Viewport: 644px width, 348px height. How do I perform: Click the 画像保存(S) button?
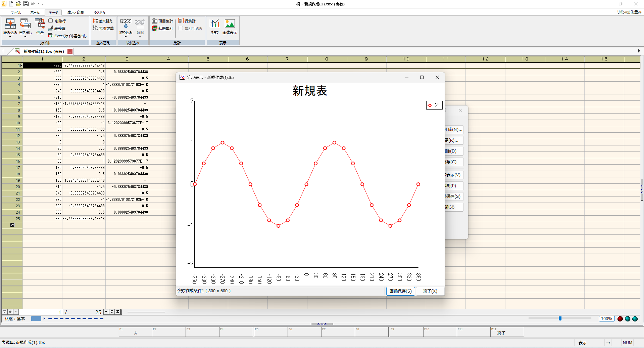pos(400,291)
